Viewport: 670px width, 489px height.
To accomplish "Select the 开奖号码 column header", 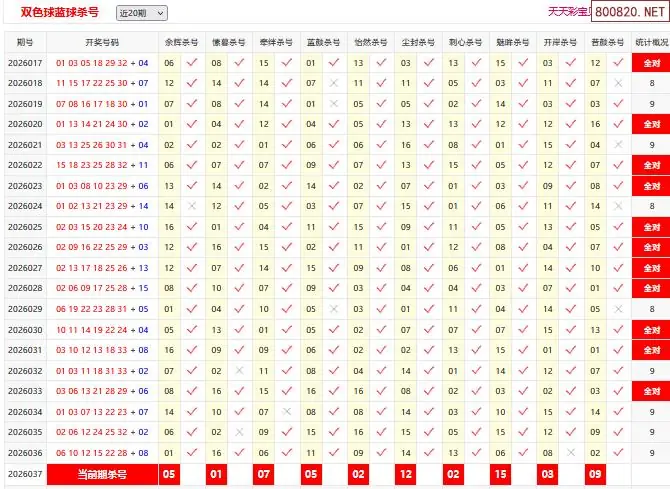I will [x=102, y=43].
